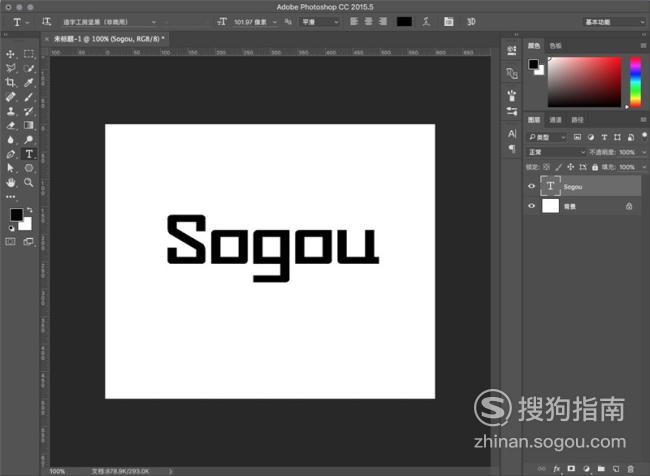Open the warp text dialog
The width and height of the screenshot is (650, 476).
click(x=426, y=22)
